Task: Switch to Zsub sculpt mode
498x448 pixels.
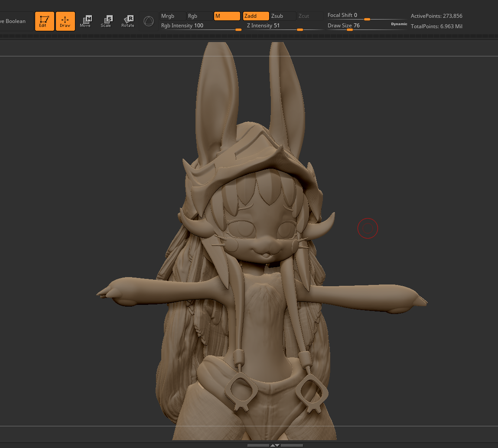Action: [283, 16]
